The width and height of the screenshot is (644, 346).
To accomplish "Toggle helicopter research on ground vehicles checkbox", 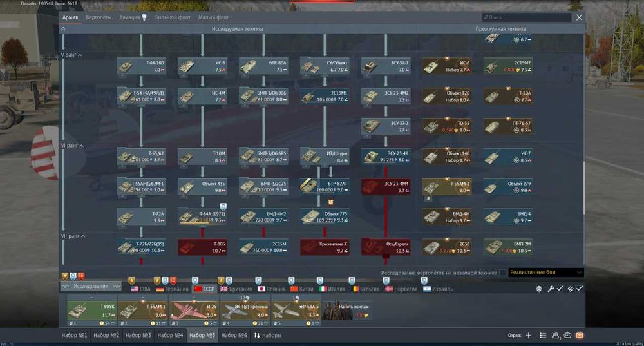I will [x=502, y=273].
